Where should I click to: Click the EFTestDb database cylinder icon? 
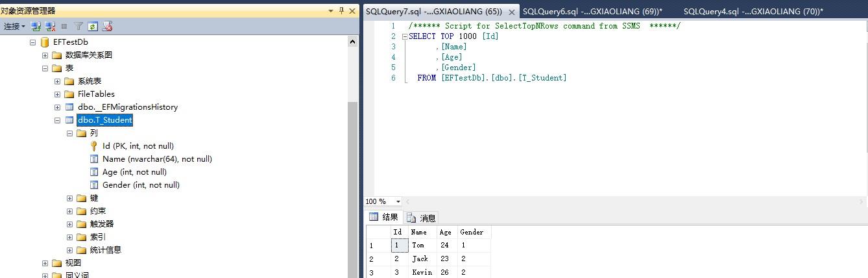(x=45, y=42)
